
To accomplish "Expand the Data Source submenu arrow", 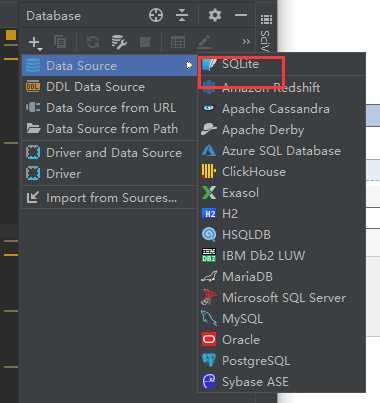I will 189,65.
